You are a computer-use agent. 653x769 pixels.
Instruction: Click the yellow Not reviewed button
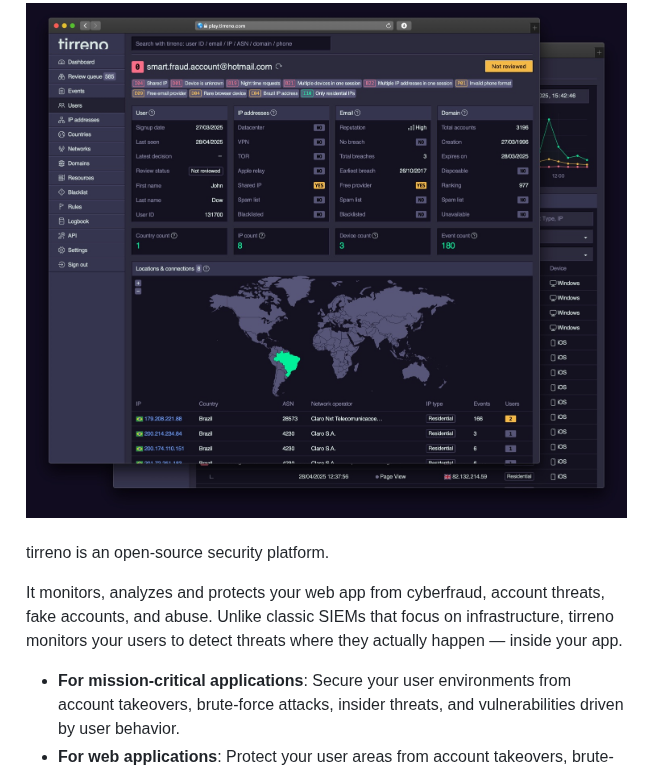pos(509,66)
